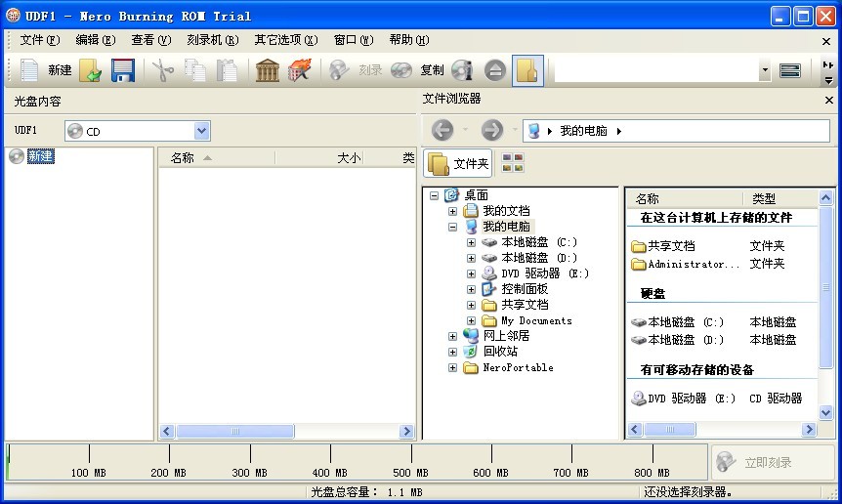Click the disc info icon after Copy

click(462, 70)
